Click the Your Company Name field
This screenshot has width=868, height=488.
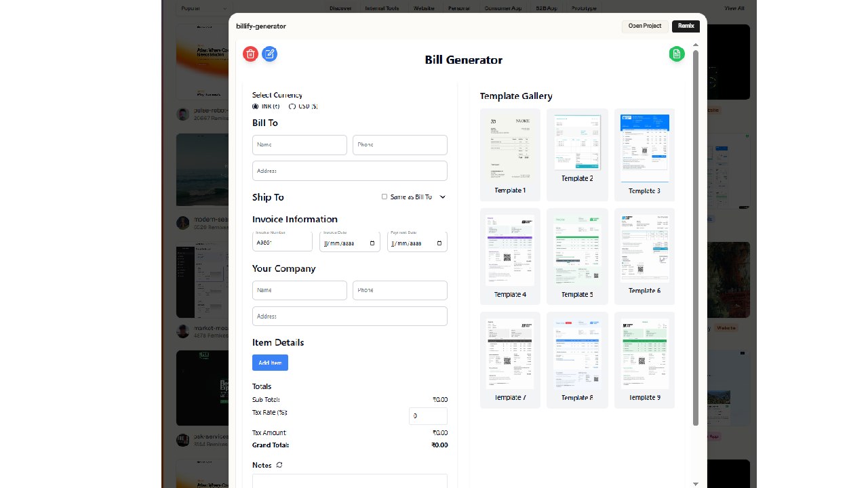pyautogui.click(x=300, y=290)
